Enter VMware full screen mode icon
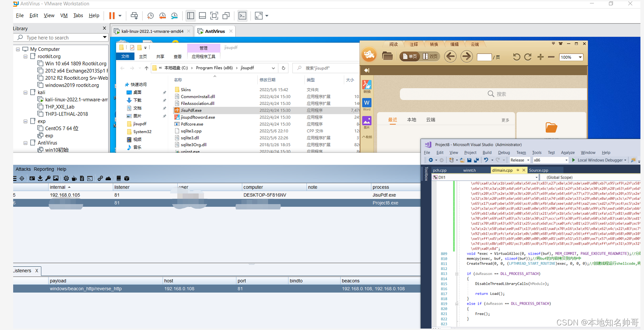 (214, 16)
